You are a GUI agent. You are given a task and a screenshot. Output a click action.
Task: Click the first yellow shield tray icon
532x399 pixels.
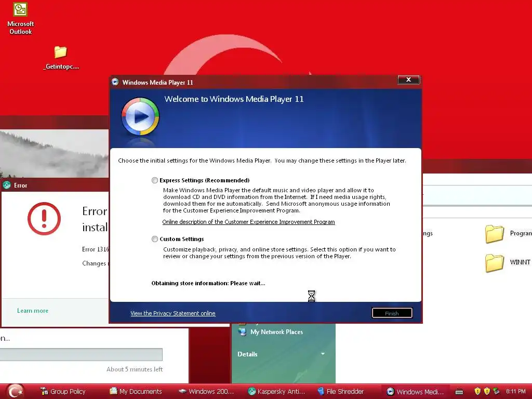(x=477, y=391)
